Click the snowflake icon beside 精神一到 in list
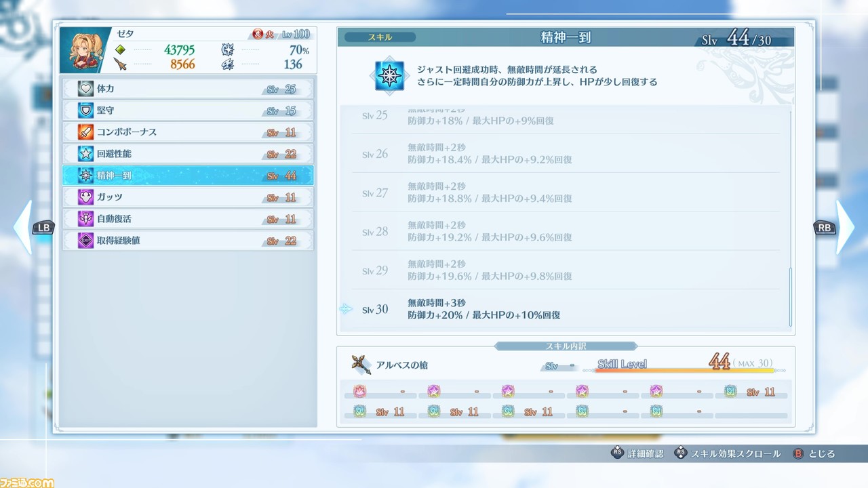 pyautogui.click(x=85, y=176)
